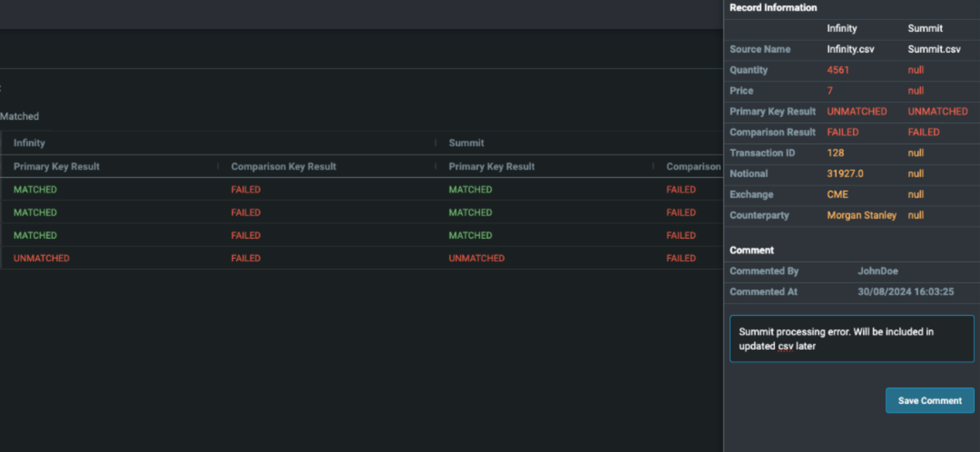Click the CommentedBy JohnDoe entry
This screenshot has height=452, width=980.
[x=878, y=271]
